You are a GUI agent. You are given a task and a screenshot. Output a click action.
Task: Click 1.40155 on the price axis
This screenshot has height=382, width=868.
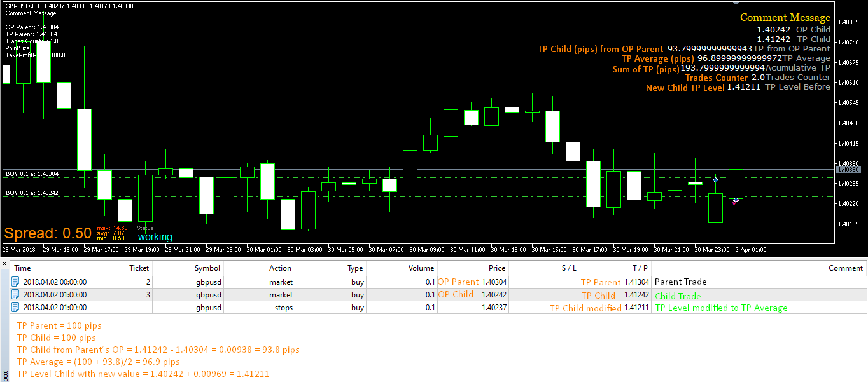pos(850,224)
